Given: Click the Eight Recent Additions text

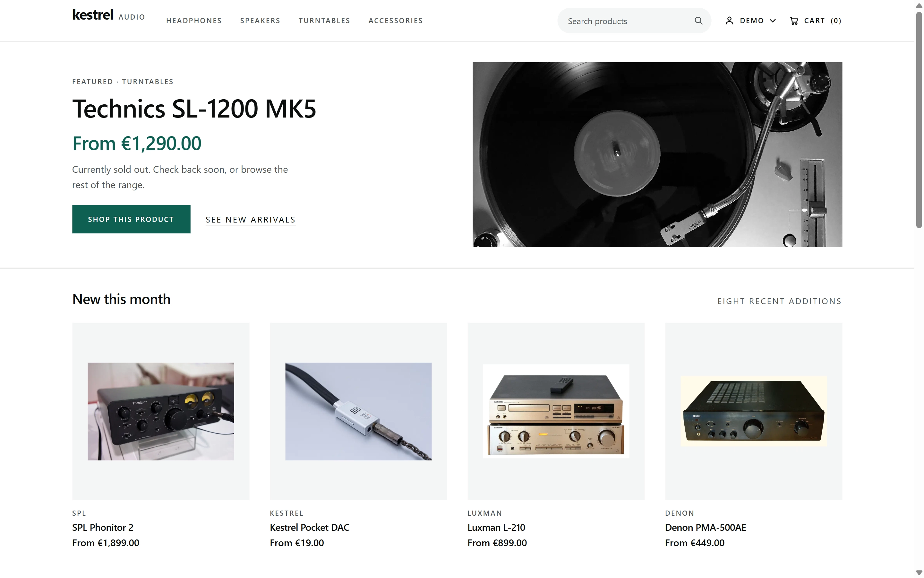Looking at the screenshot, I should coord(779,301).
